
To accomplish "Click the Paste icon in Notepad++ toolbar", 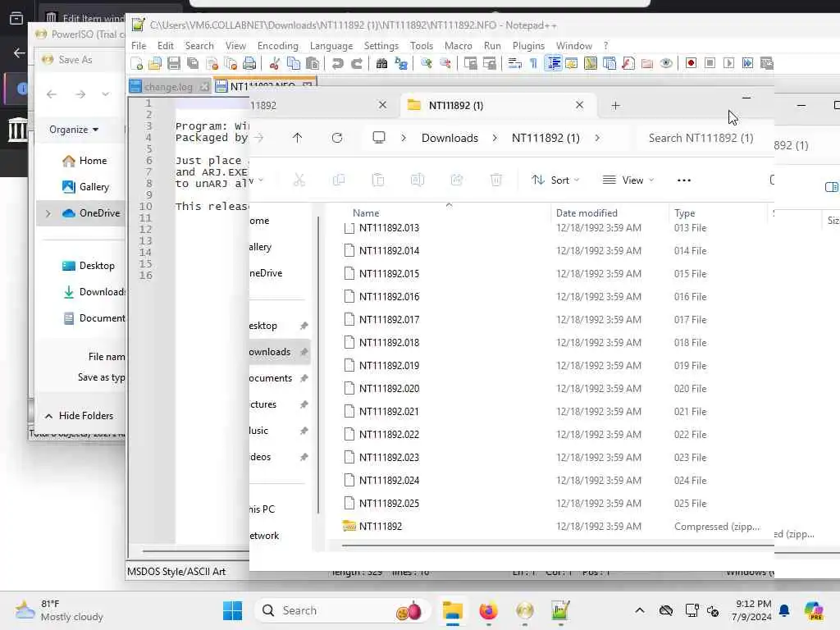I will click(x=313, y=64).
